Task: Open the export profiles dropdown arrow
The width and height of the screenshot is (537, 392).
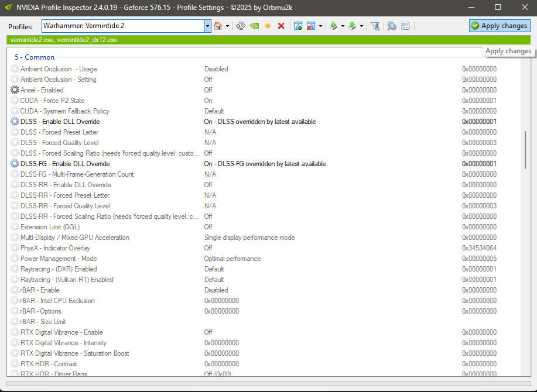Action: [x=343, y=26]
